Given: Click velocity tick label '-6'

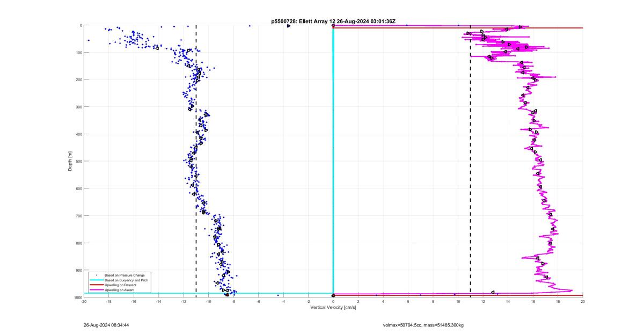Looking at the screenshot, I should pyautogui.click(x=258, y=302).
